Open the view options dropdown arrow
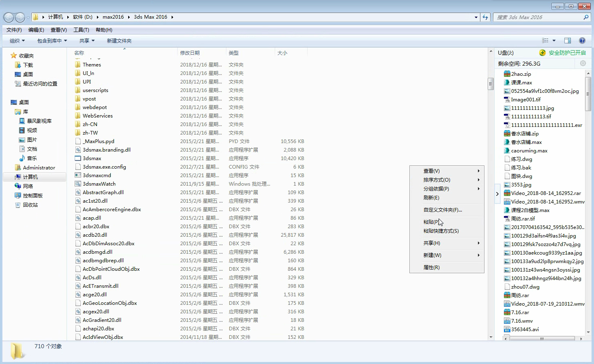 coord(554,41)
